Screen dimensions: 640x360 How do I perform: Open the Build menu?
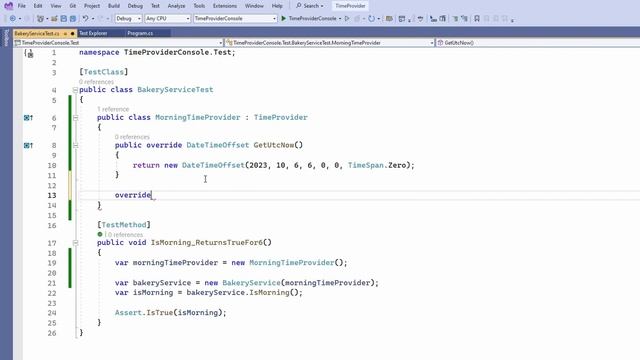114,6
